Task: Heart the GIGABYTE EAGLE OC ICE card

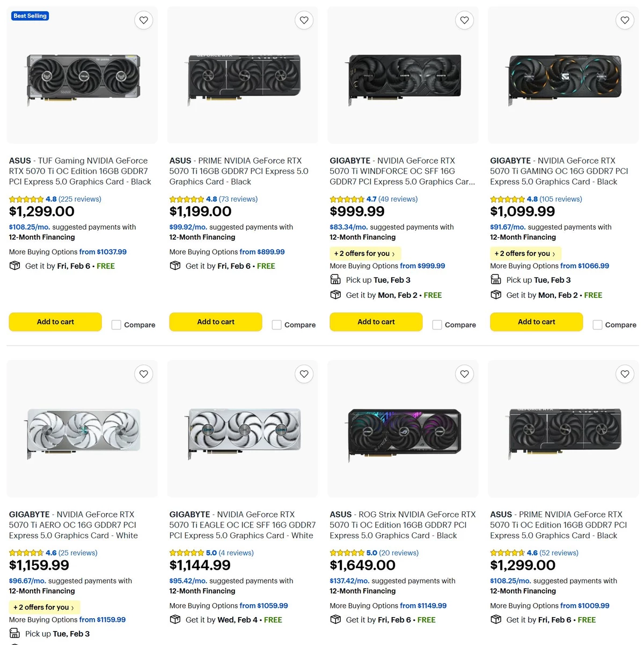Action: point(304,374)
